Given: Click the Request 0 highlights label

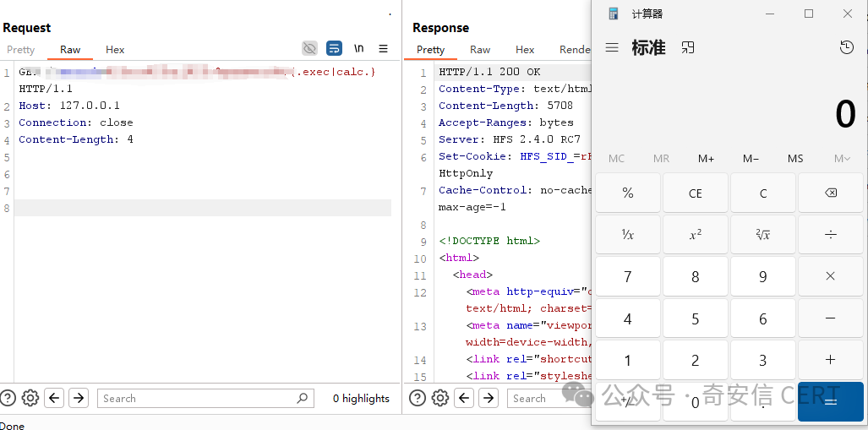Looking at the screenshot, I should pos(361,399).
